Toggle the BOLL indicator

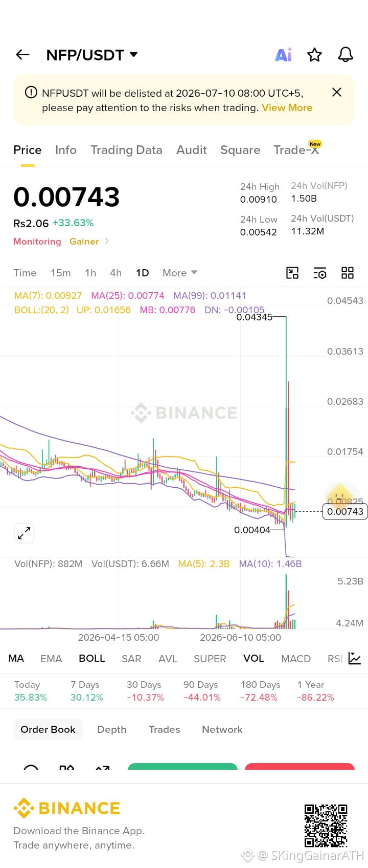coord(92,658)
